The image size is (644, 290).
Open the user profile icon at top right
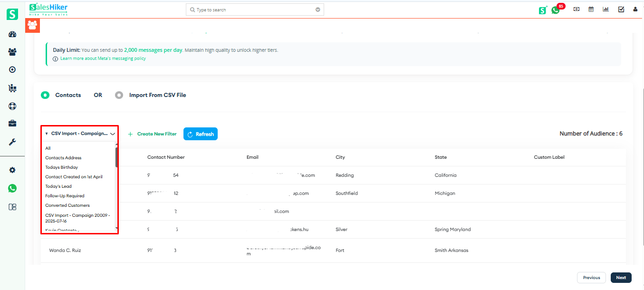pos(635,9)
